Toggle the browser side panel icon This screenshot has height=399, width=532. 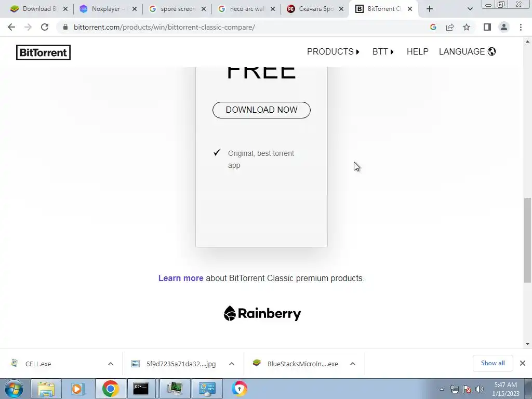487,27
